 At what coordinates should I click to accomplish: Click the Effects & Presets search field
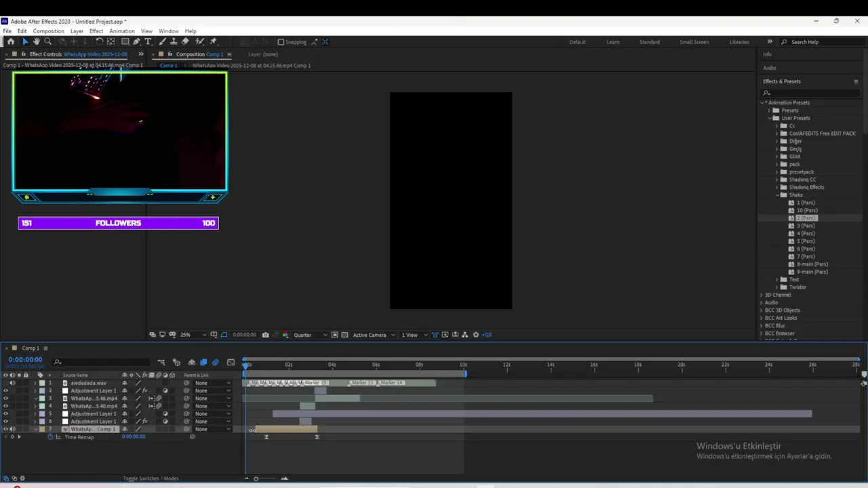pyautogui.click(x=810, y=93)
